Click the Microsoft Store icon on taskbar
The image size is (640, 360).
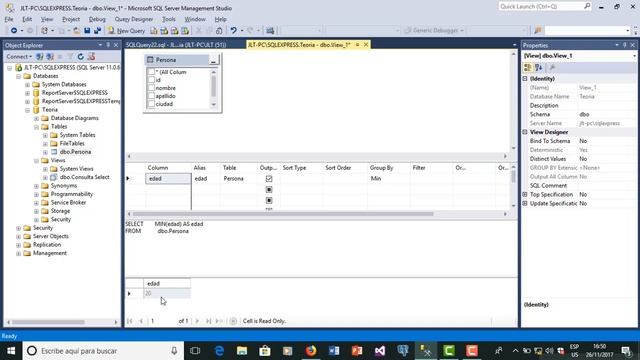tap(265, 351)
